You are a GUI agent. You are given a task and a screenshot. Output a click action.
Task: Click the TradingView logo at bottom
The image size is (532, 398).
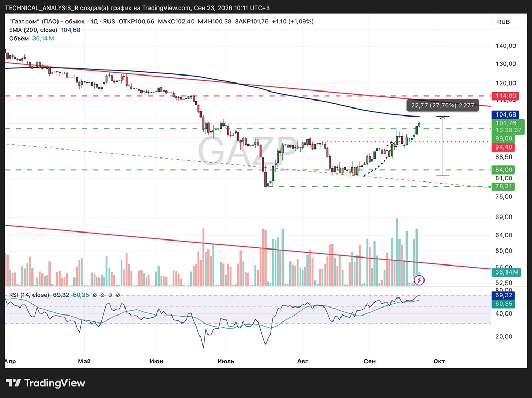click(x=45, y=383)
